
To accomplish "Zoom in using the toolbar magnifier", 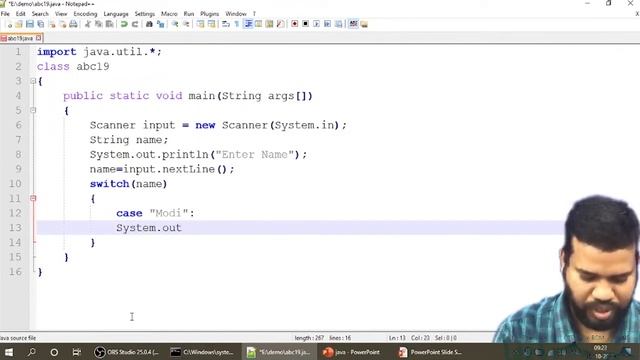I will (175, 24).
